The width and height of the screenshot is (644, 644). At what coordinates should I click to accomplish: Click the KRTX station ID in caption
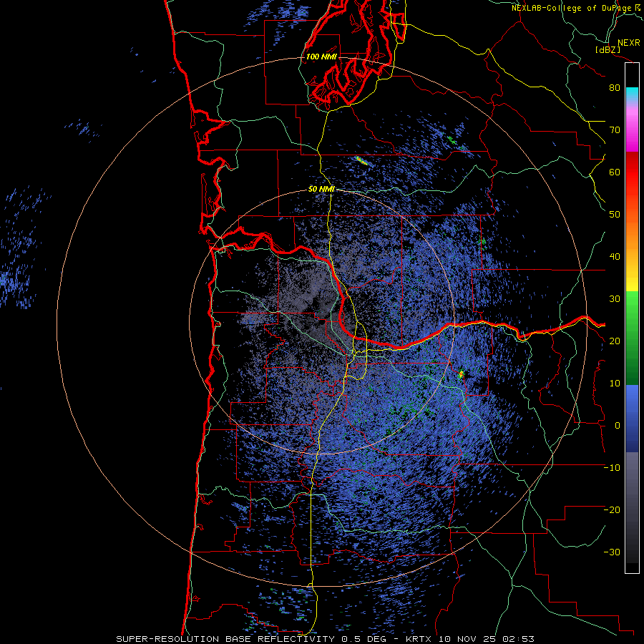pyautogui.click(x=420, y=639)
